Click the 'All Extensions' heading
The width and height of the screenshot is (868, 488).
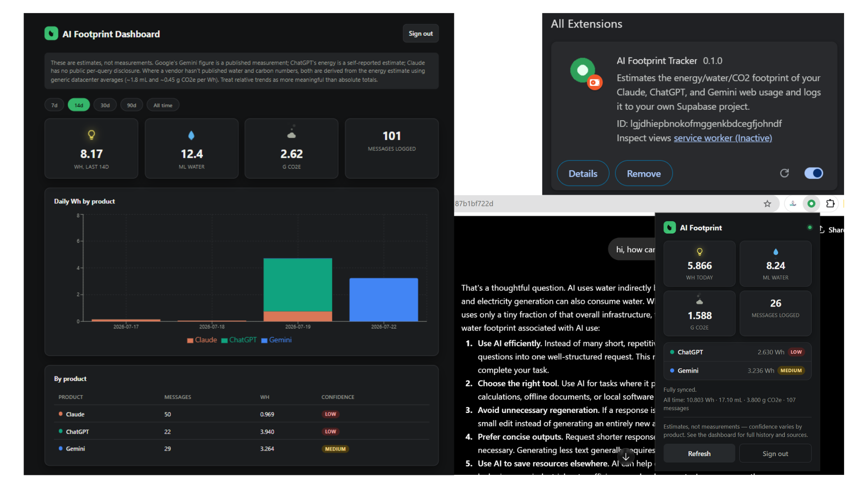(x=586, y=24)
